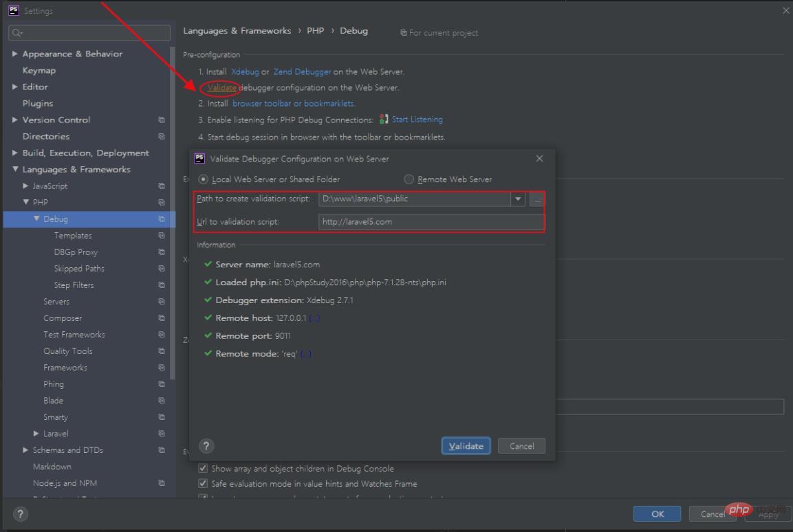Click the Validate button in dialog

point(466,446)
